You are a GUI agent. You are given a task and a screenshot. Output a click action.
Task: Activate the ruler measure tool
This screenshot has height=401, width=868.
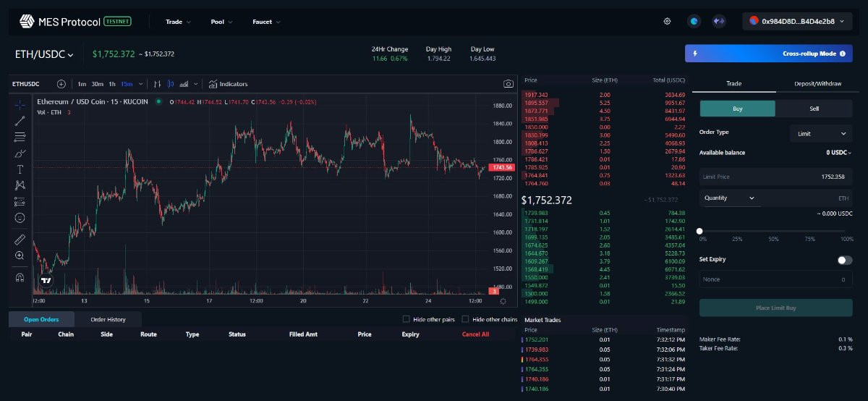pyautogui.click(x=20, y=240)
